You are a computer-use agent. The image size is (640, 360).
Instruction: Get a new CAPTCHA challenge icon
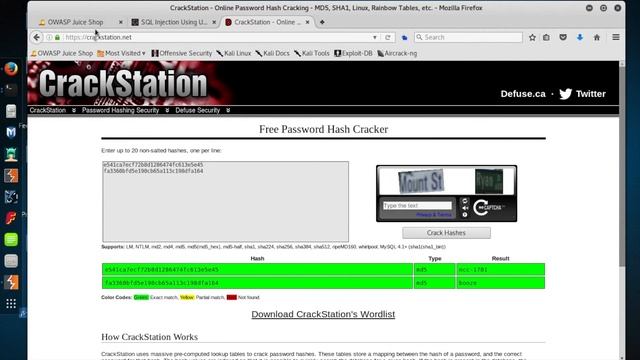pyautogui.click(x=464, y=201)
